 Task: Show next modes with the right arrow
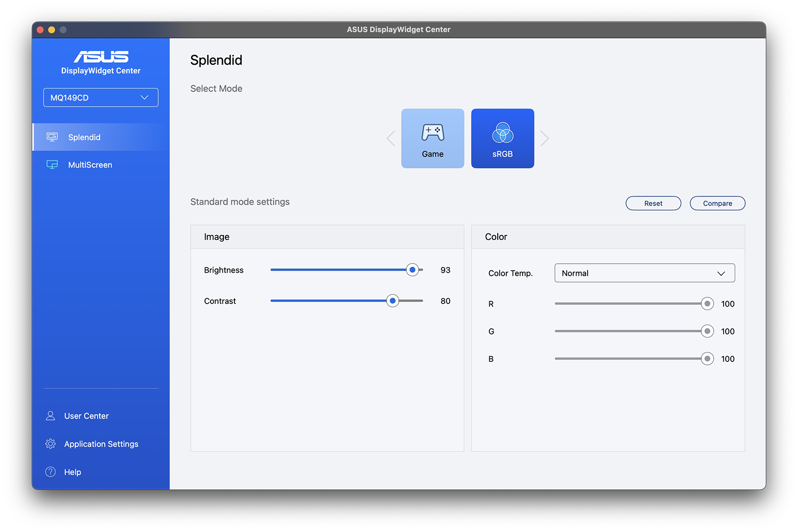coord(545,139)
